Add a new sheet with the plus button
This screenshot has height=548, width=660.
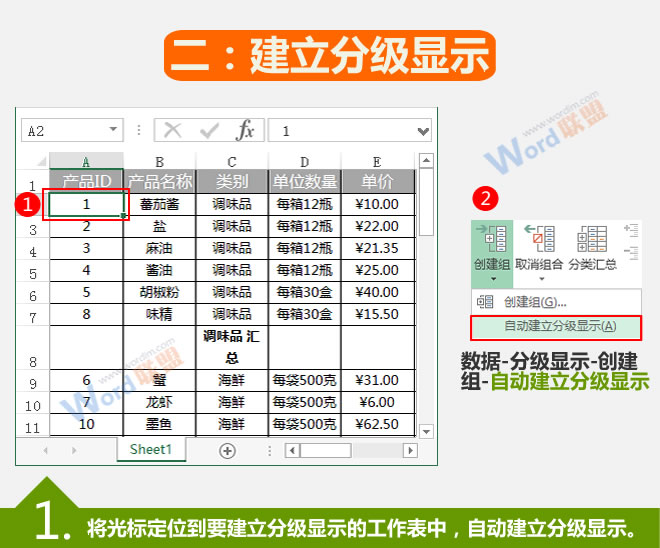tap(227, 451)
